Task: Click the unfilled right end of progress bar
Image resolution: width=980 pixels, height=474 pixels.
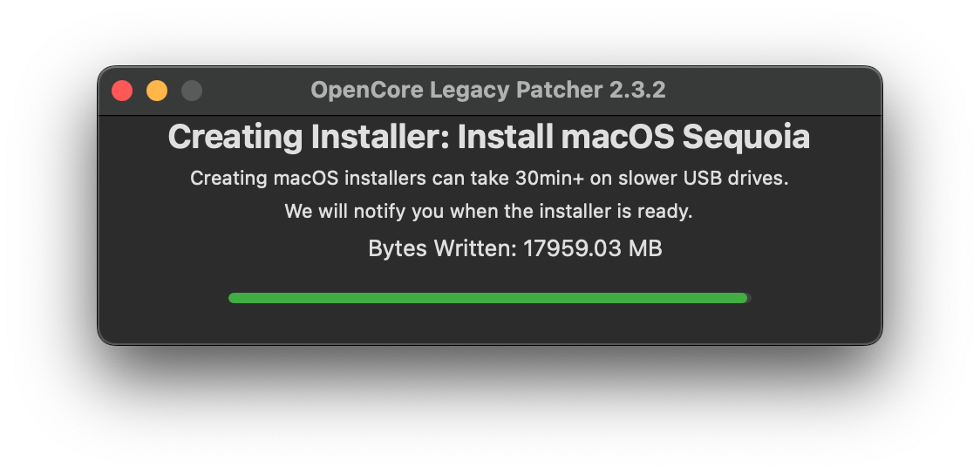Action: pyautogui.click(x=749, y=298)
